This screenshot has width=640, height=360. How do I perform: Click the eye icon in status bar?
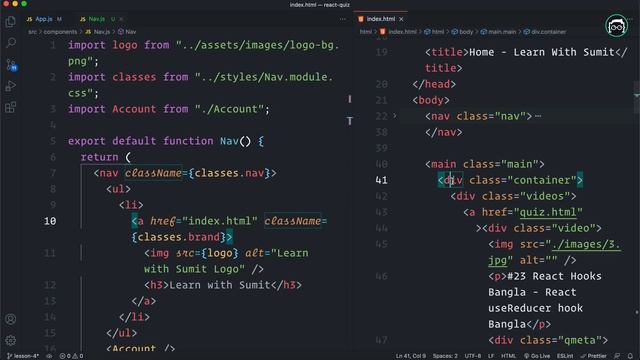point(49,356)
